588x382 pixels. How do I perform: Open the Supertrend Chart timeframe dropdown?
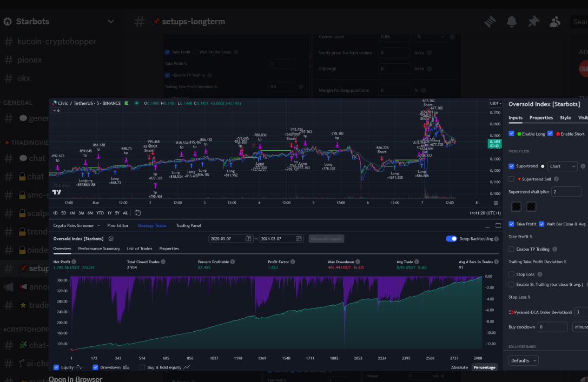pyautogui.click(x=562, y=166)
